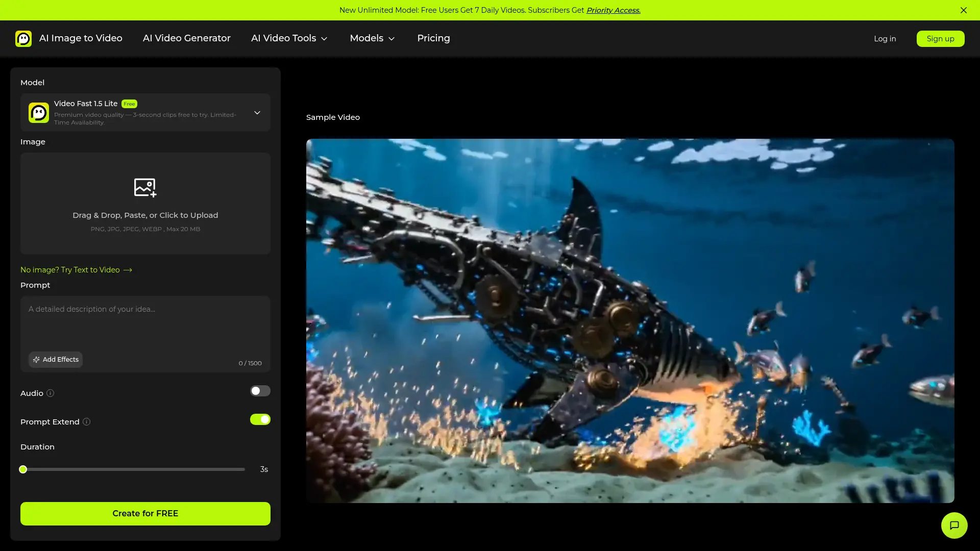Viewport: 980px width, 551px height.
Task: Click the Audio info icon
Action: [50, 393]
